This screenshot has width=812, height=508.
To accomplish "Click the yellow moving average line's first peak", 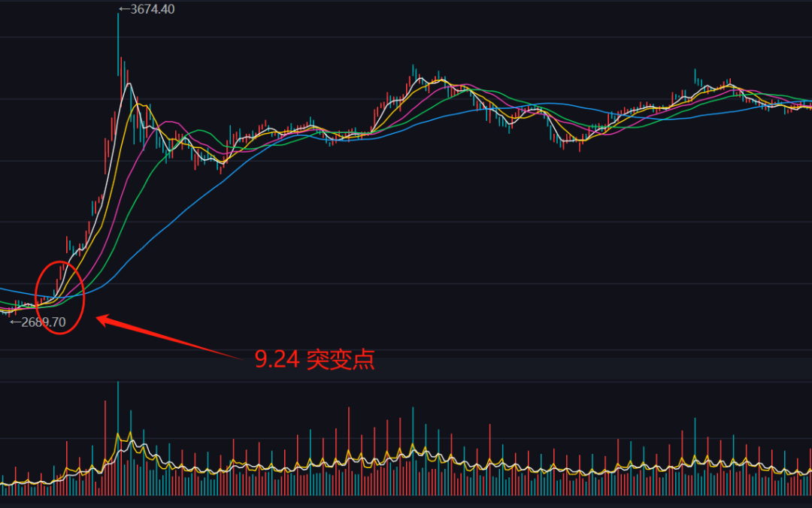I will (x=139, y=104).
